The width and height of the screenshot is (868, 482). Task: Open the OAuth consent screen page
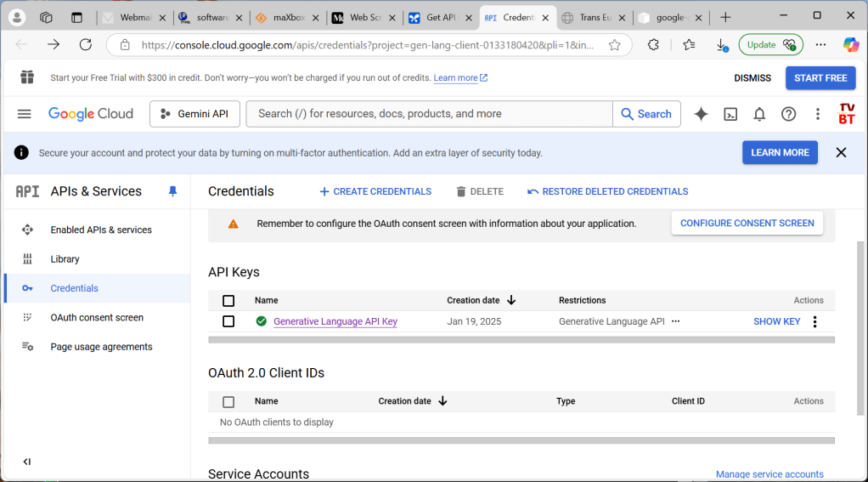97,317
